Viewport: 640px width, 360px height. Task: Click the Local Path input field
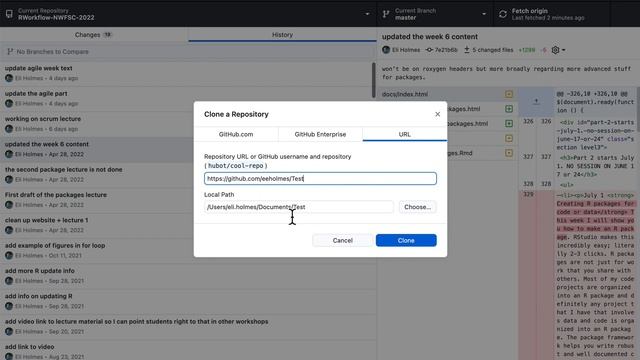299,207
